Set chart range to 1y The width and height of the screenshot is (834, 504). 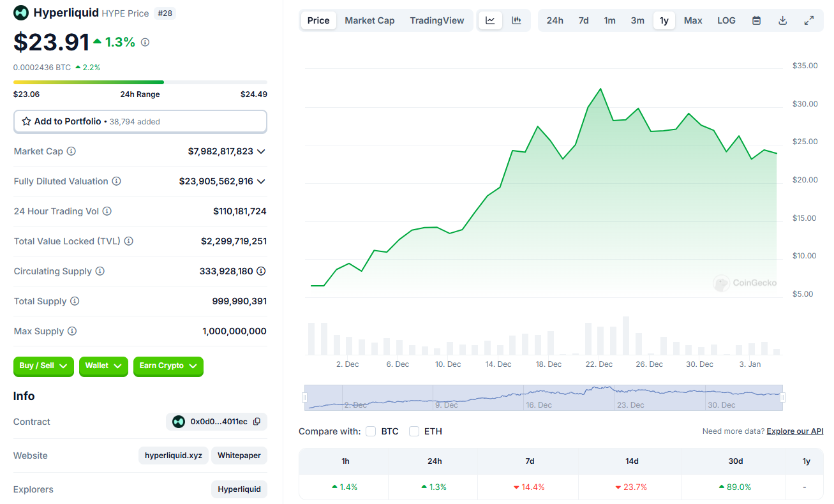(x=664, y=20)
